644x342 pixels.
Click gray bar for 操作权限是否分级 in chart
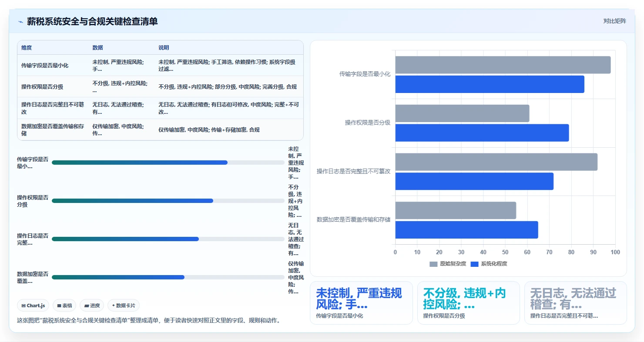pos(463,113)
